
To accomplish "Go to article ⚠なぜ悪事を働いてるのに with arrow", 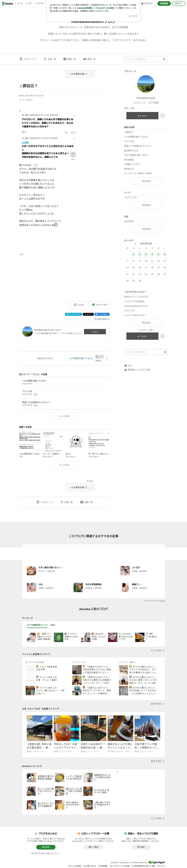I will (87, 358).
